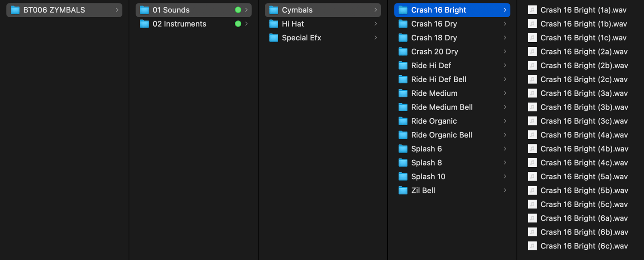
Task: Expand the Splash 10 folder chevron
Action: click(505, 177)
